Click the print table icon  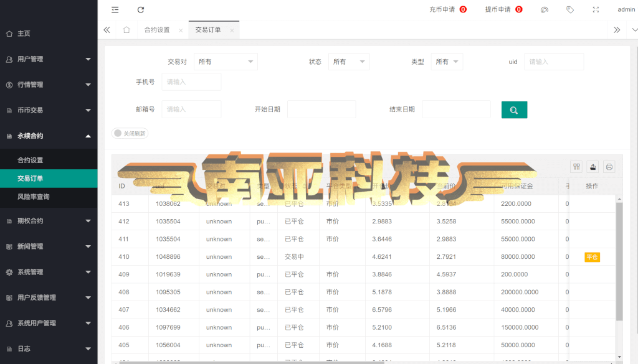coord(609,167)
